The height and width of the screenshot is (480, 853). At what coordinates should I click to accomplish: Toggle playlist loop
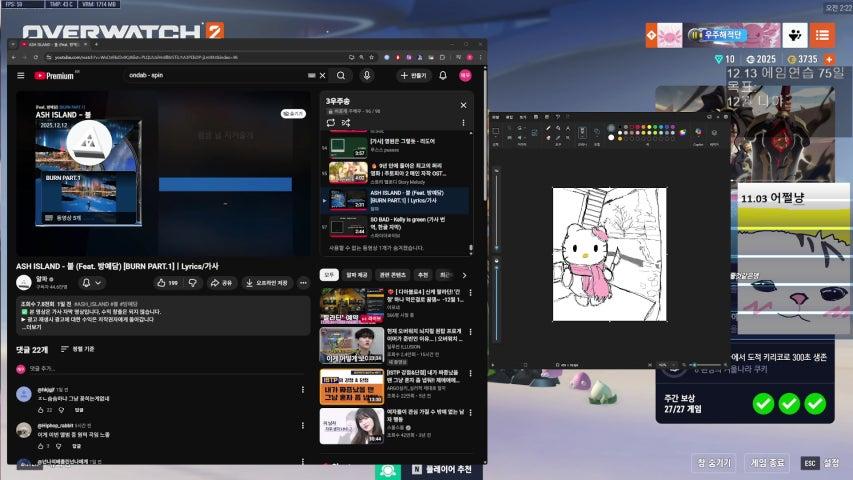point(330,122)
